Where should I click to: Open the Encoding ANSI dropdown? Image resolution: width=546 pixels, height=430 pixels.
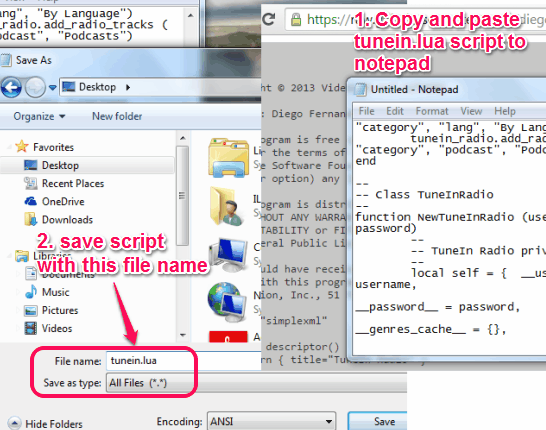(271, 421)
